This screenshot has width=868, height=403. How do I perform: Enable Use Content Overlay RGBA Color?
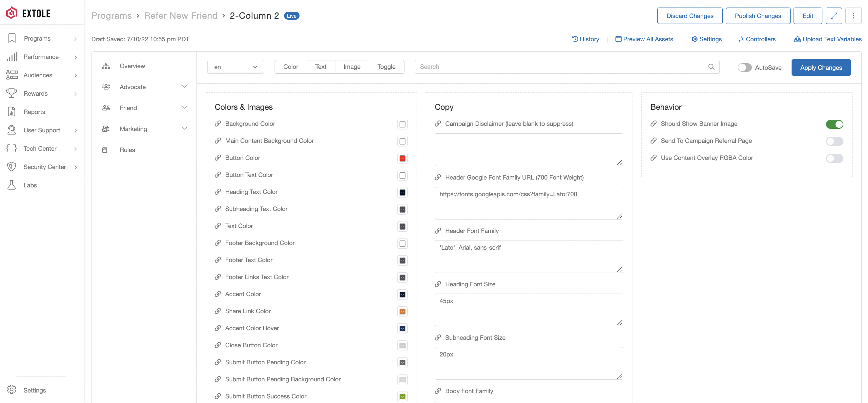834,158
